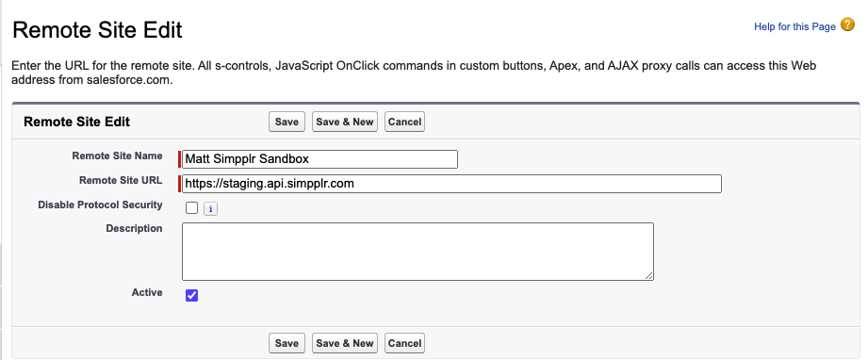The width and height of the screenshot is (868, 360).
Task: Click the 'Remote Site Edit' section header
Action: coord(77,122)
